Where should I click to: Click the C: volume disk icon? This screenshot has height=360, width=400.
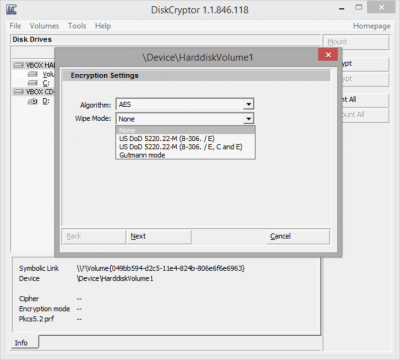coord(32,83)
